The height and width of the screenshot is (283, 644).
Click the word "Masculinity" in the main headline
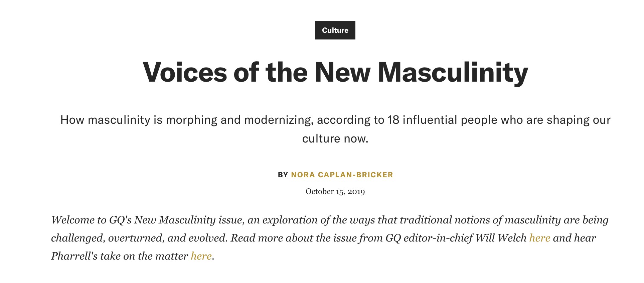453,72
